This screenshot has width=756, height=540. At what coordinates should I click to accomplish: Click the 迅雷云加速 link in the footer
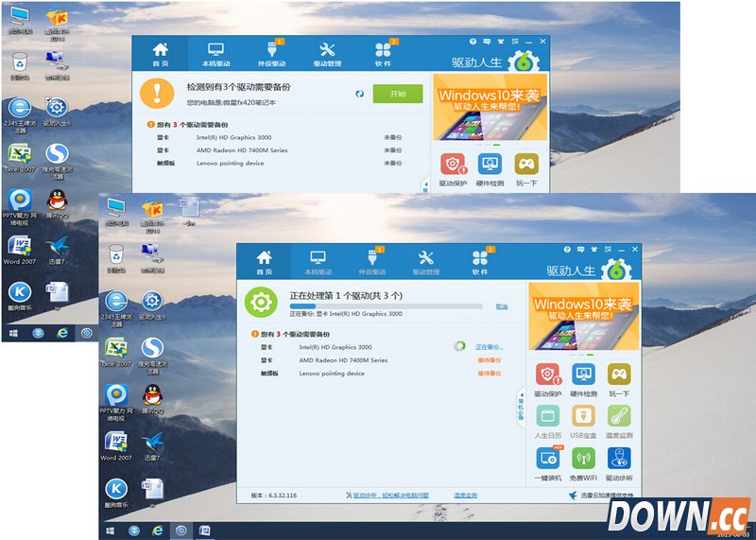[605, 495]
